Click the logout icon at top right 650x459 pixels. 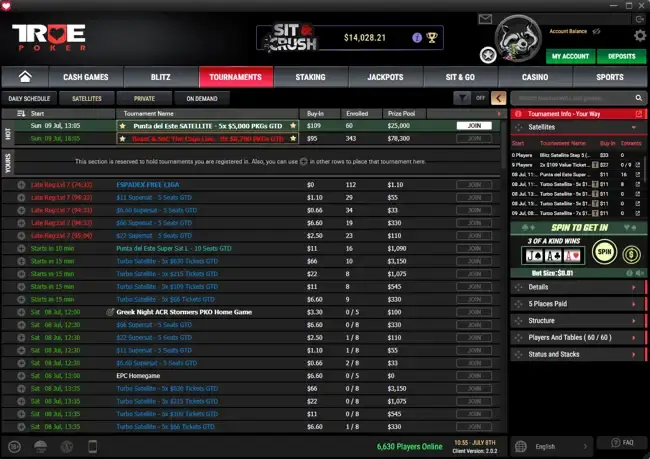tap(639, 19)
